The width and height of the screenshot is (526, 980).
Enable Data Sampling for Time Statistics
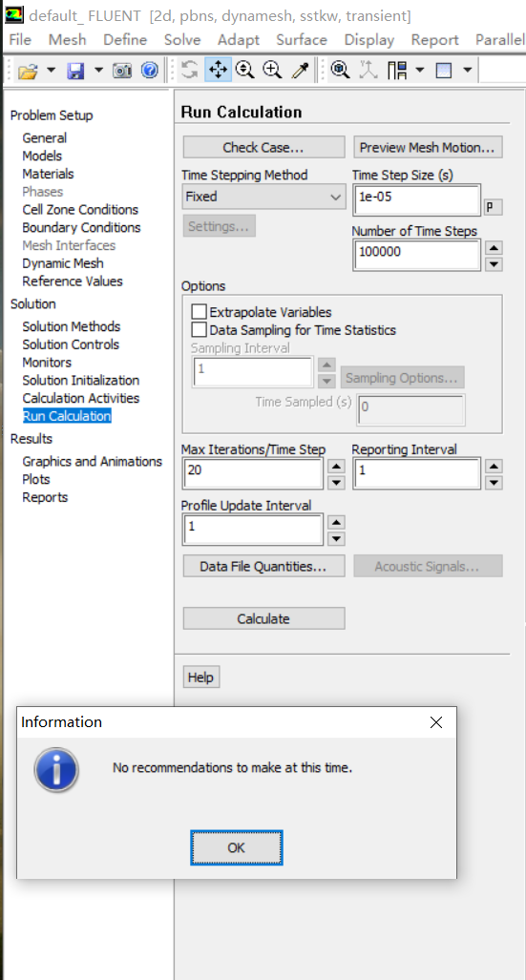pyautogui.click(x=199, y=329)
